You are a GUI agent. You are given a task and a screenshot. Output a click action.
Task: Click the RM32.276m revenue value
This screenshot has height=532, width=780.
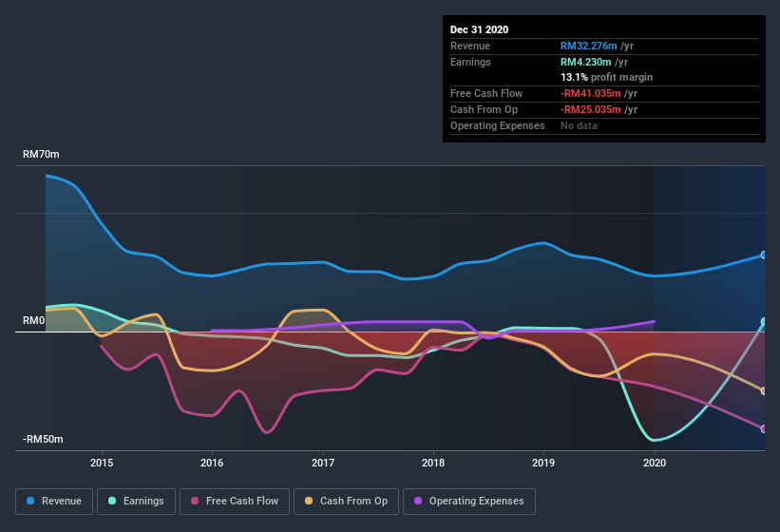pyautogui.click(x=590, y=46)
